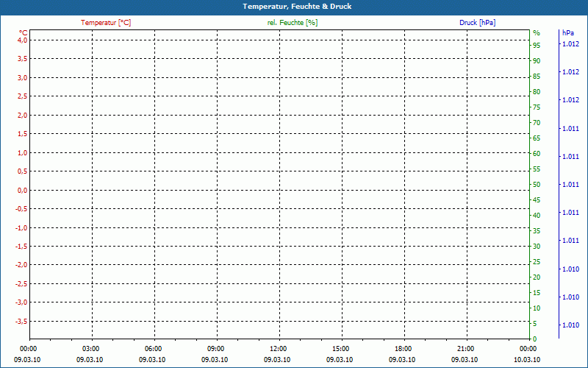Click the 4,0 temperature axis tick
The height and width of the screenshot is (368, 588).
click(22, 40)
